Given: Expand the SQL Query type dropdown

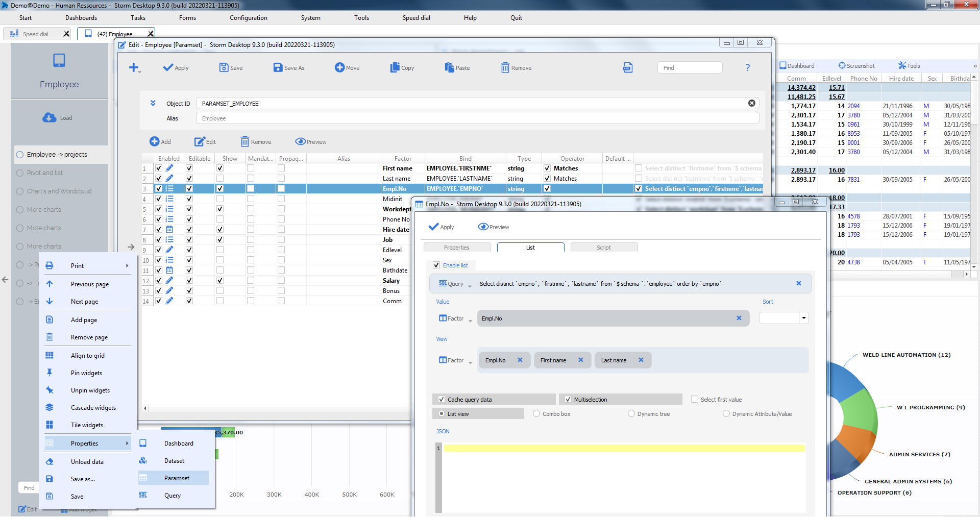Looking at the screenshot, I should (x=470, y=286).
